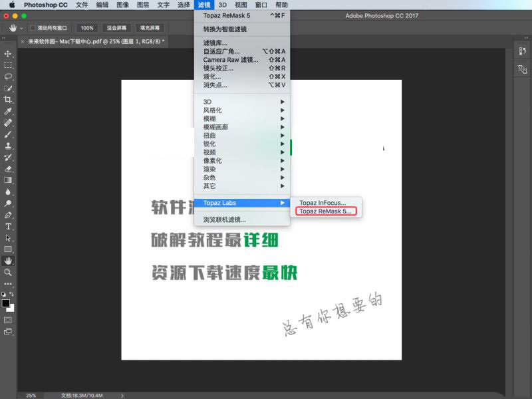
Task: Select the Healing Brush tool
Action: [x=8, y=123]
